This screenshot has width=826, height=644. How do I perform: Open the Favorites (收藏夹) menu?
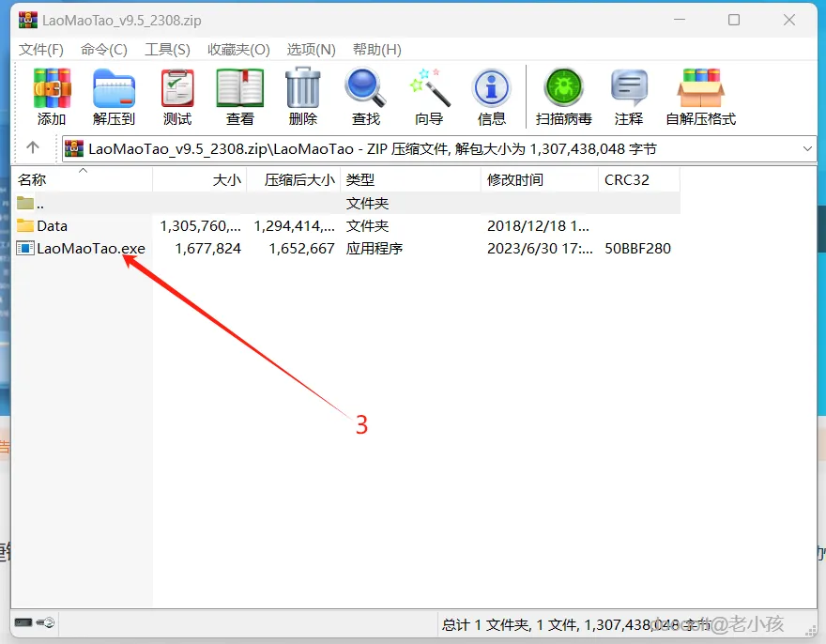point(238,50)
